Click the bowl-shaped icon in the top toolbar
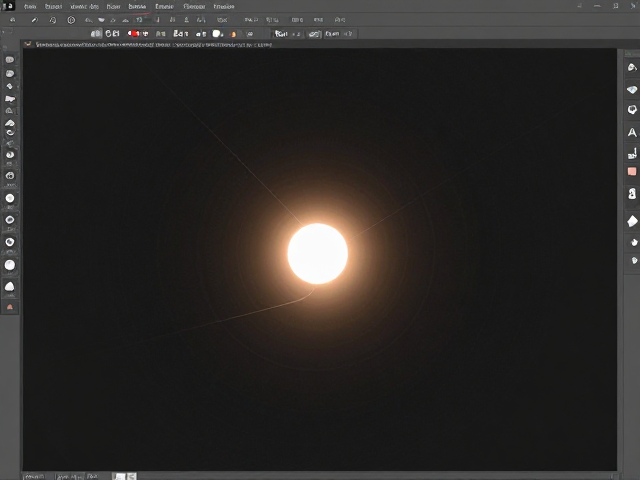This screenshot has width=640, height=480. tap(101, 20)
